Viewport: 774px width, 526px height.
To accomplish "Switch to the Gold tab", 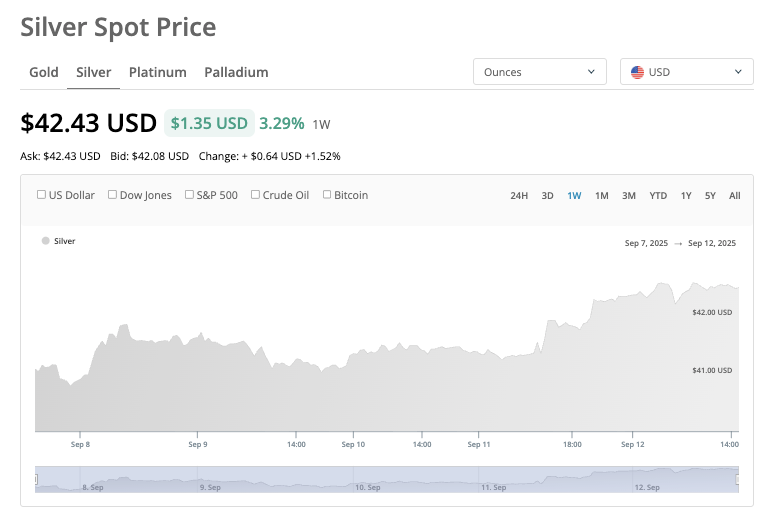I will coord(44,72).
